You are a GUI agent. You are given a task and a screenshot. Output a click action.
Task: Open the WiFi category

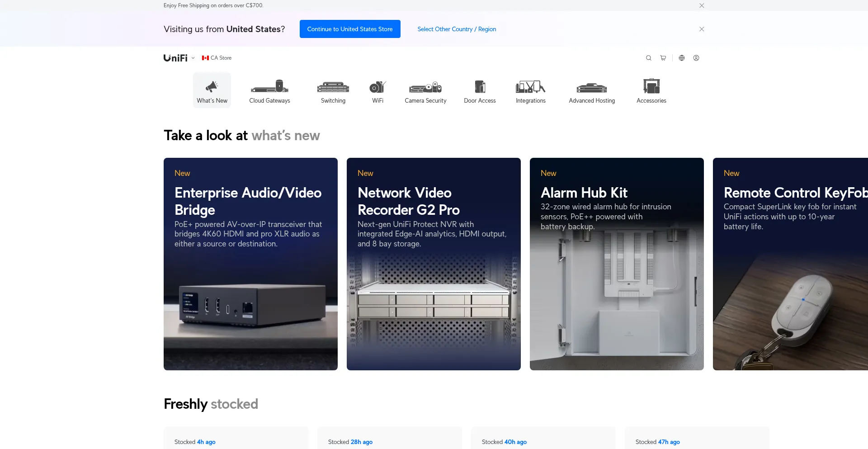coord(378,90)
